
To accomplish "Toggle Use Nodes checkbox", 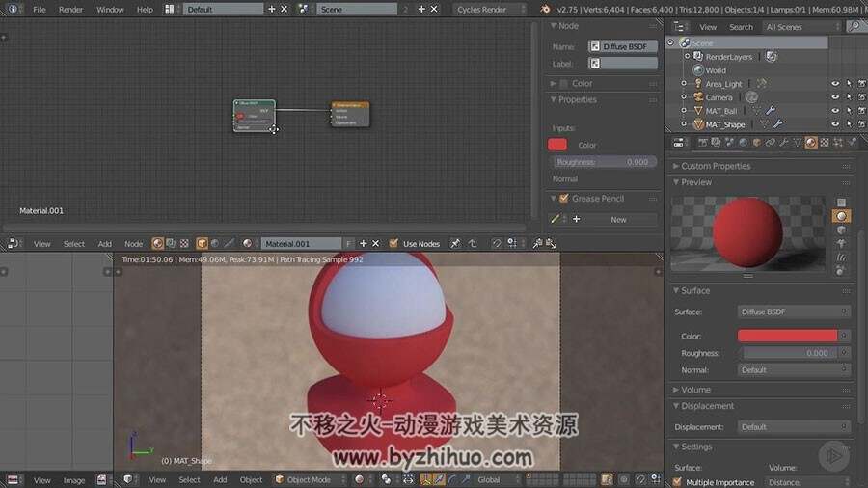I will [x=393, y=243].
